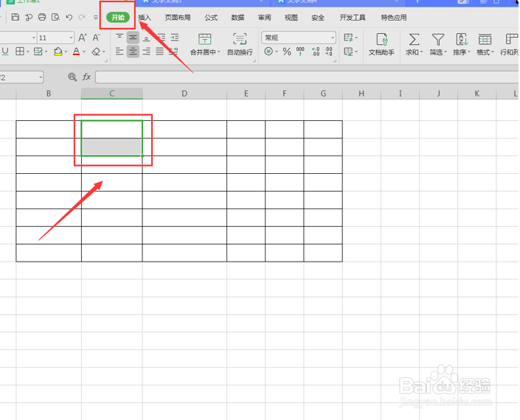520x420 pixels.
Task: Expand the quick access toolbar customize arrow
Action: 96,18
